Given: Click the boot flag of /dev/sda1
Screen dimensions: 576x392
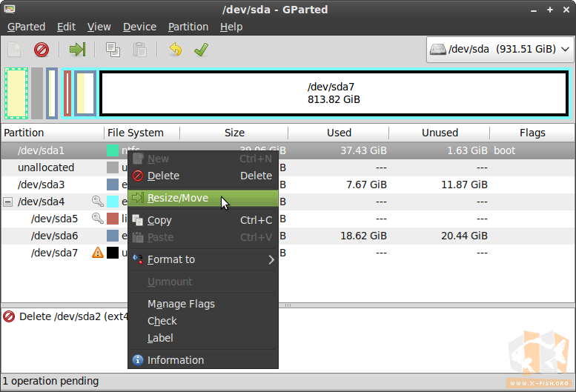Looking at the screenshot, I should coord(504,150).
